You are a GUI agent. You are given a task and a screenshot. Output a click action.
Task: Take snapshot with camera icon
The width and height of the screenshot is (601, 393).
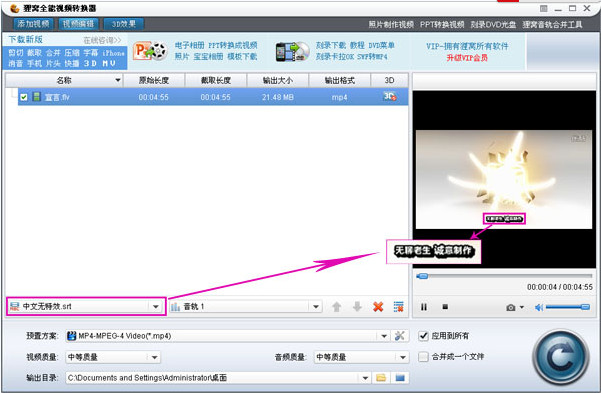coord(511,307)
